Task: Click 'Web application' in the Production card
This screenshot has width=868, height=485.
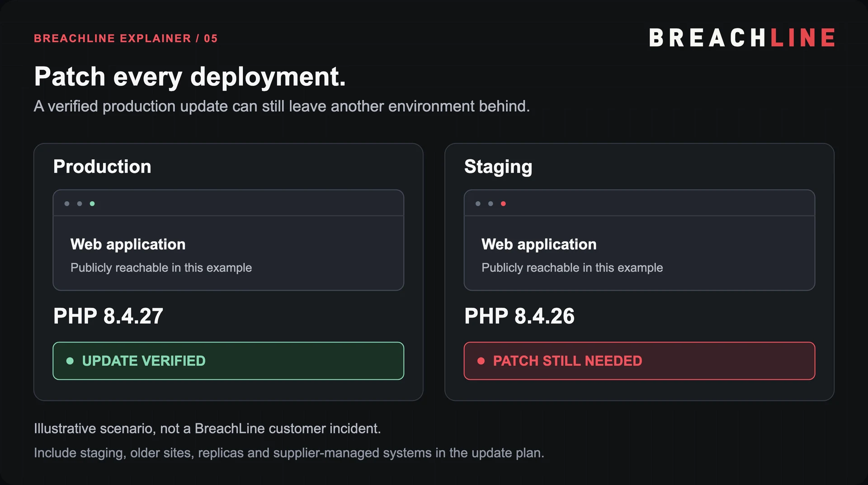Action: point(128,245)
